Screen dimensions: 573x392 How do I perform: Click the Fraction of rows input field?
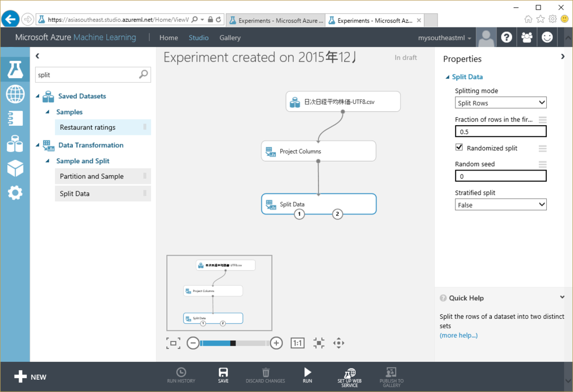click(x=501, y=131)
